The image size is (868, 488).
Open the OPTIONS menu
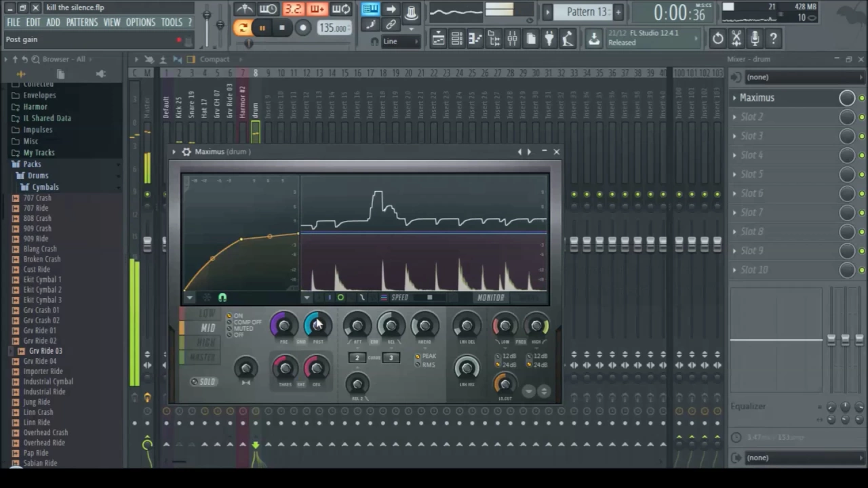[x=140, y=22]
